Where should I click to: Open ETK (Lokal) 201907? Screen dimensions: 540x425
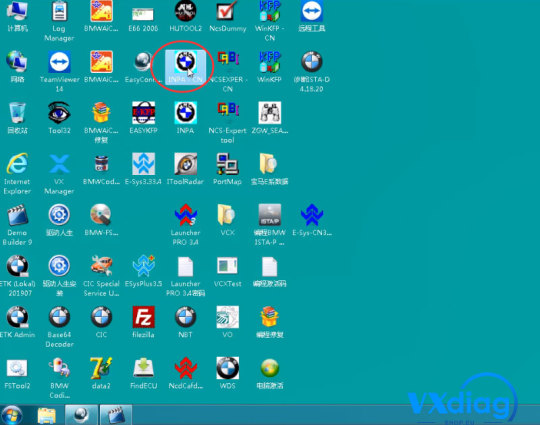[x=17, y=276]
